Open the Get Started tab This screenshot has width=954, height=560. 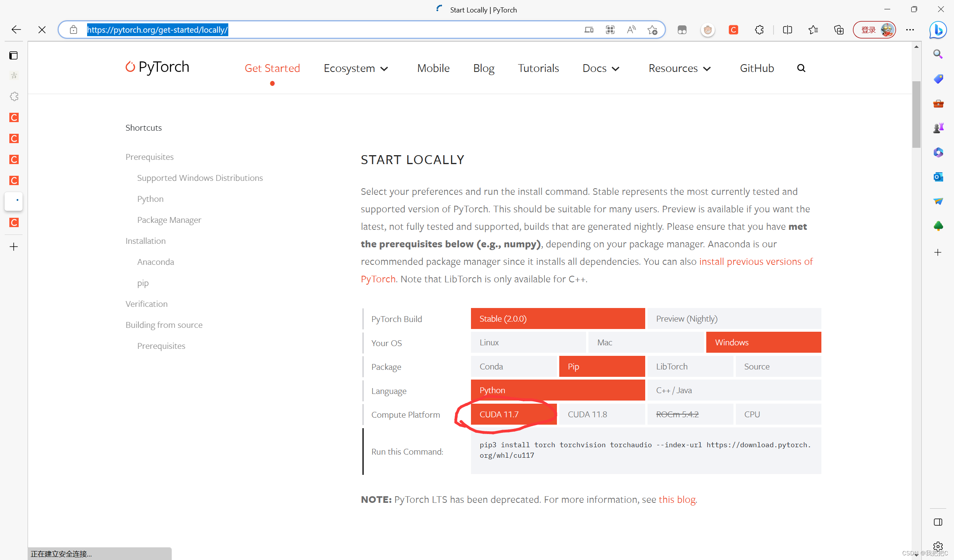(x=272, y=68)
